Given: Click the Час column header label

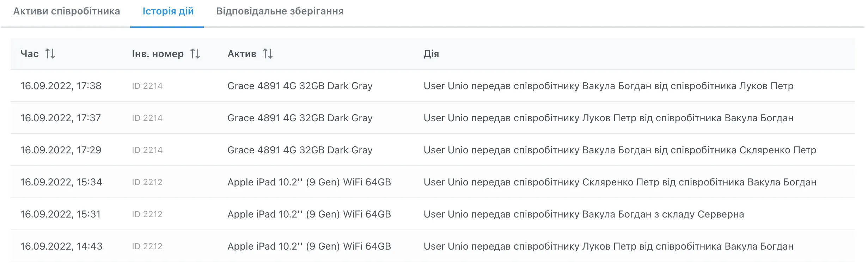Looking at the screenshot, I should (x=30, y=54).
